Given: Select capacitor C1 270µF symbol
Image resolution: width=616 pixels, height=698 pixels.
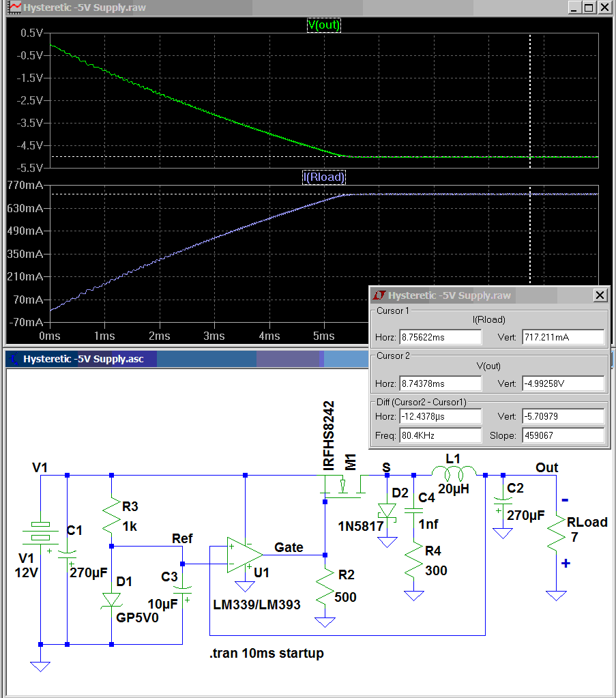Looking at the screenshot, I should tap(68, 555).
